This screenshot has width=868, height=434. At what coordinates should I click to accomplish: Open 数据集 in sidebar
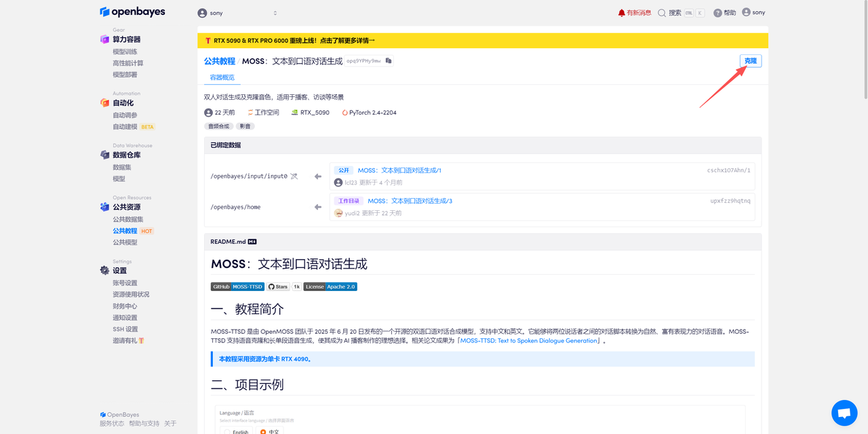coord(122,167)
